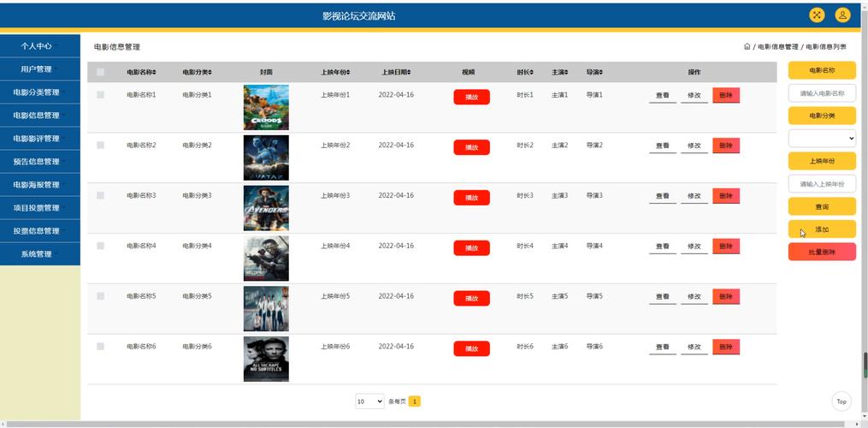Click 删除 for 电影名称1 row
The height and width of the screenshot is (428, 868).
[726, 95]
